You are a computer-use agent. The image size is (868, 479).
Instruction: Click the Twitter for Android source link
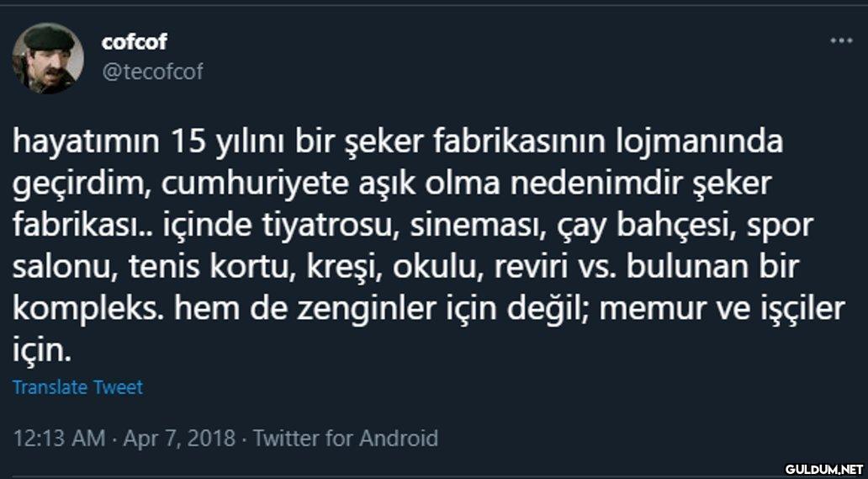click(x=345, y=438)
